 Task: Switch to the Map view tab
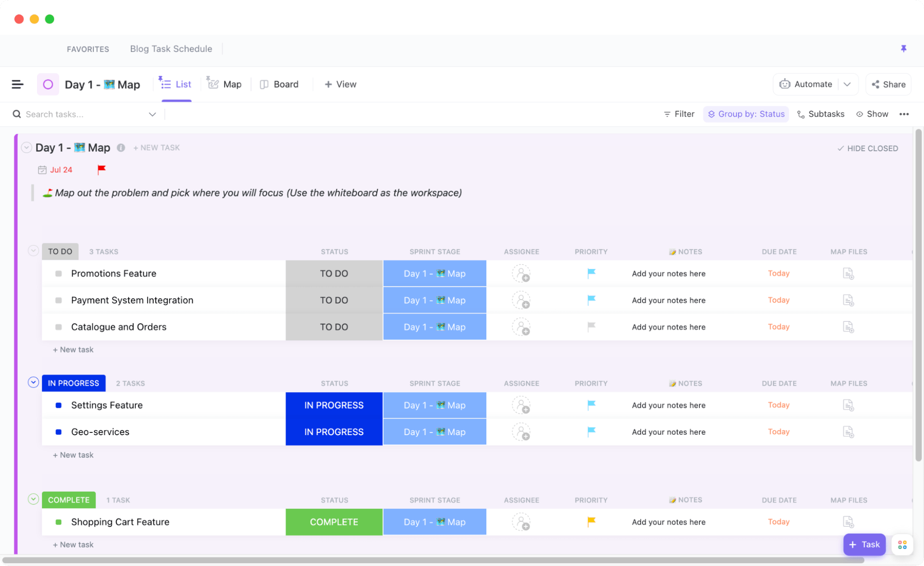224,84
